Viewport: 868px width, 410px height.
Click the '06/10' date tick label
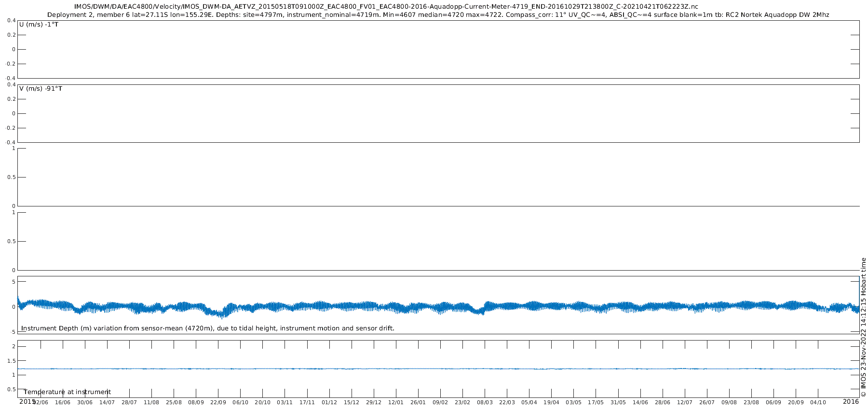click(240, 402)
